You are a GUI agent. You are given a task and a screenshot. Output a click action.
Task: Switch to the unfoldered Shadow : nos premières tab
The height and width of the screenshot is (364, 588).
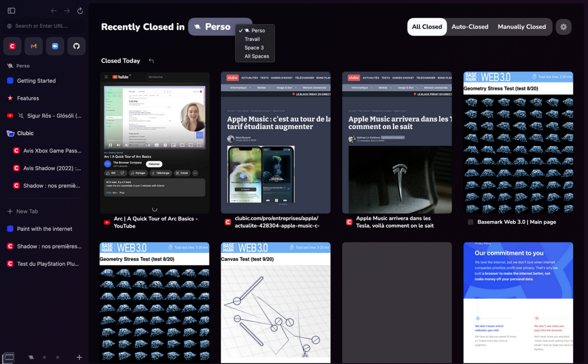(44, 246)
